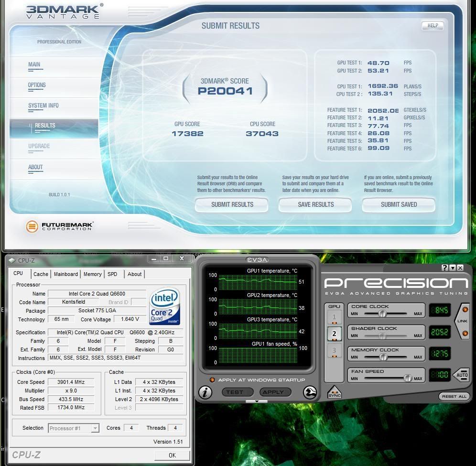This screenshot has height=466, width=476.
Task: Open the About tab in CPU-Z
Action: coord(134,274)
